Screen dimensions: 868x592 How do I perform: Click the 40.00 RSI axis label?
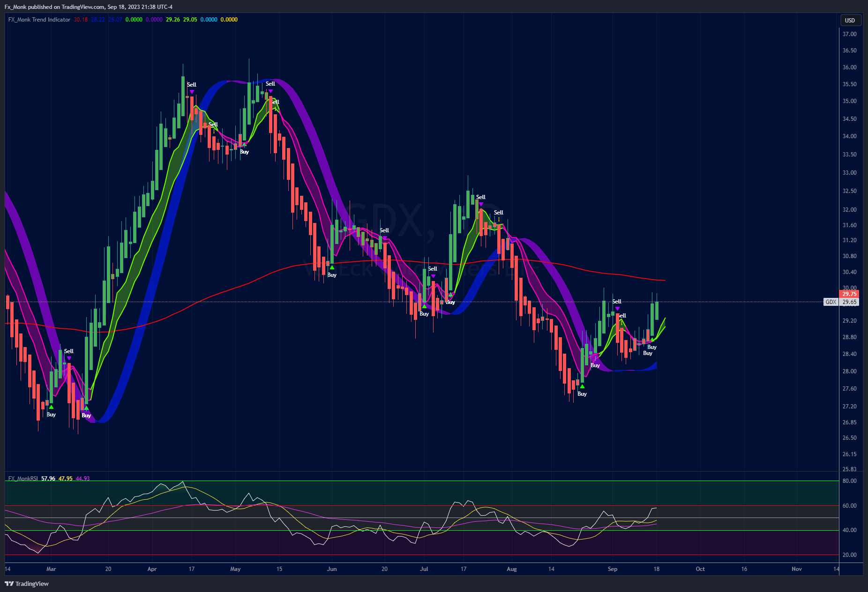point(849,530)
